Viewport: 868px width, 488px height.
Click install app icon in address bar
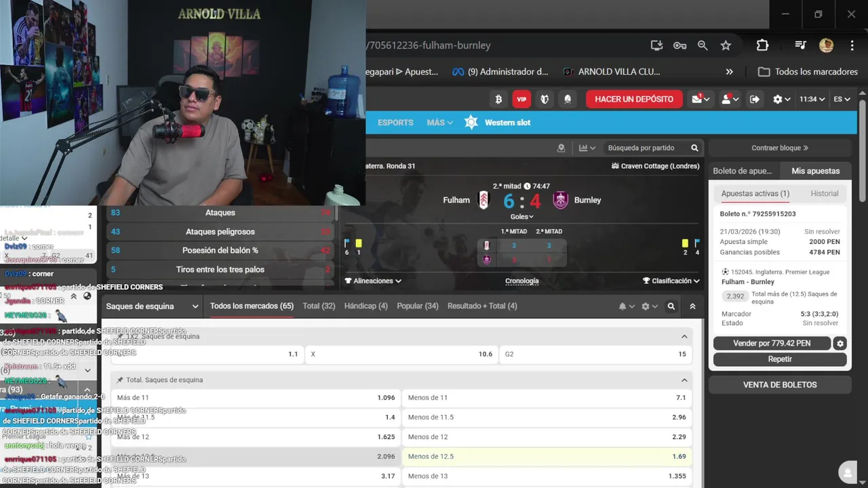(x=656, y=45)
